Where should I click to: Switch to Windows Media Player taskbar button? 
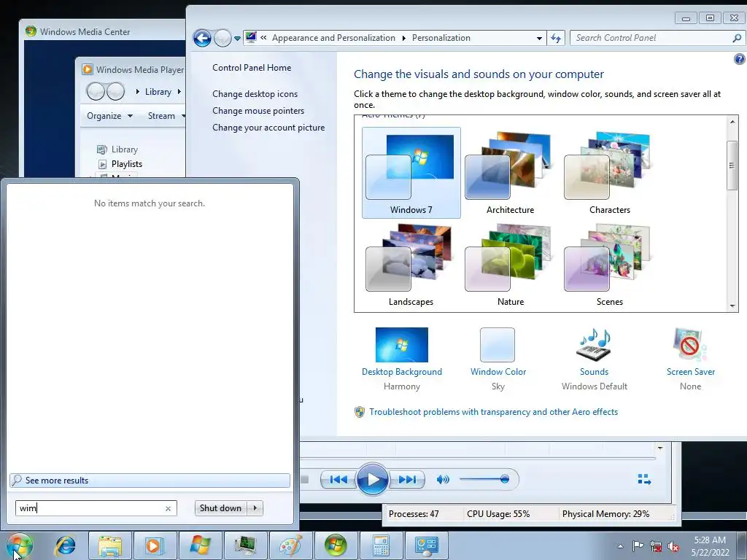coord(155,545)
